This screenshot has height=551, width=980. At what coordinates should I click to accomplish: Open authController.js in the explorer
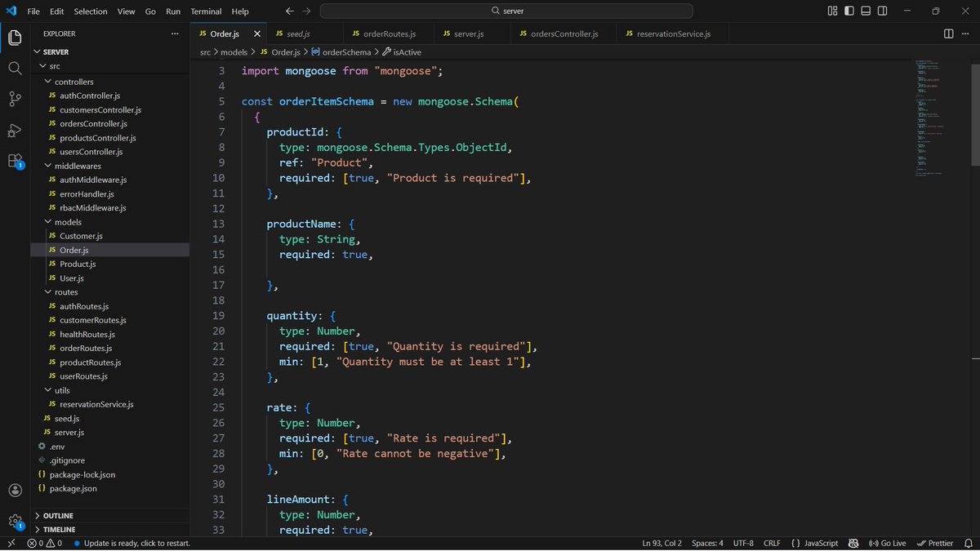click(109, 96)
